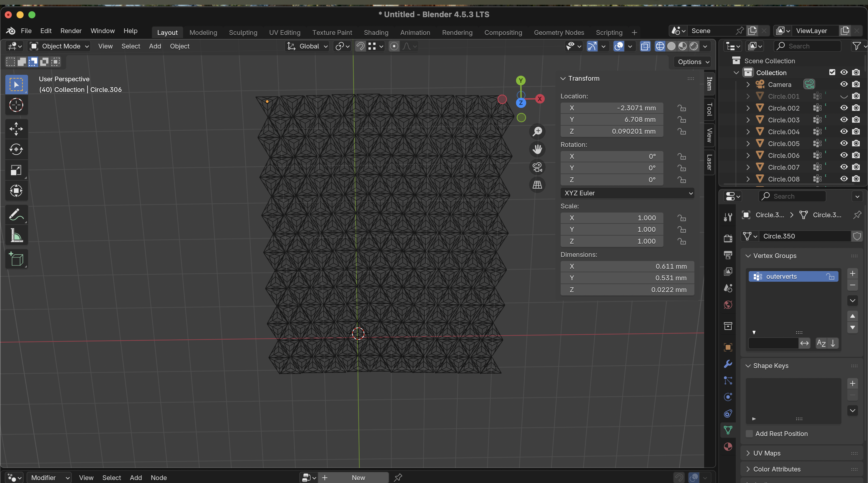Switch to the Sculpting workspace tab
Viewport: 868px width, 483px height.
(x=243, y=33)
